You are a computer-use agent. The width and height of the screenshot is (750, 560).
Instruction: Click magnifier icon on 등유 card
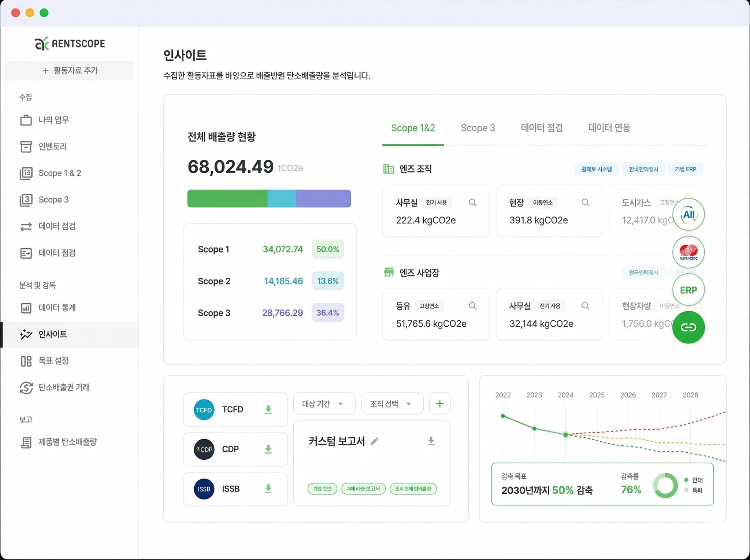[x=472, y=306]
